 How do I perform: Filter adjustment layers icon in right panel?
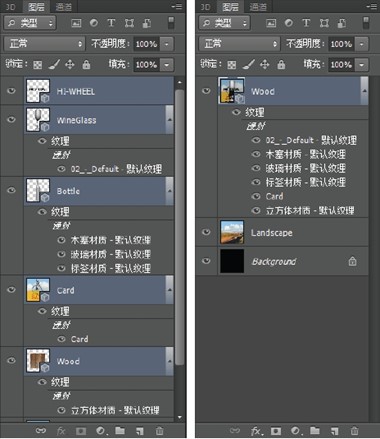(289, 23)
